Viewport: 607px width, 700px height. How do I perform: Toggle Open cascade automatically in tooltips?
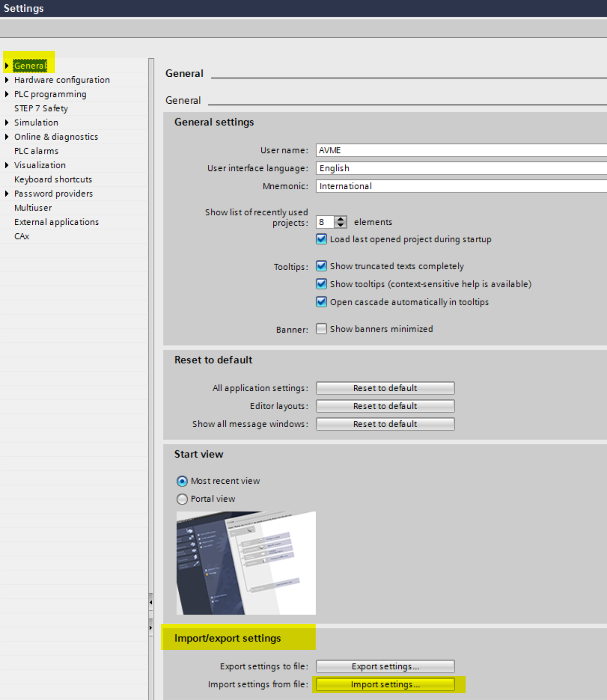[x=321, y=302]
